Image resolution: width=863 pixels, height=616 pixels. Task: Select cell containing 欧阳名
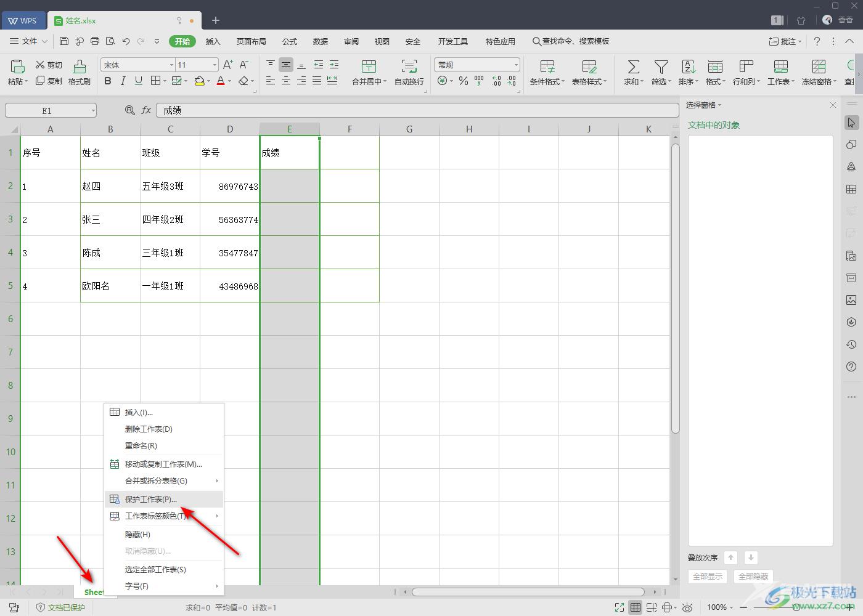[x=110, y=286]
